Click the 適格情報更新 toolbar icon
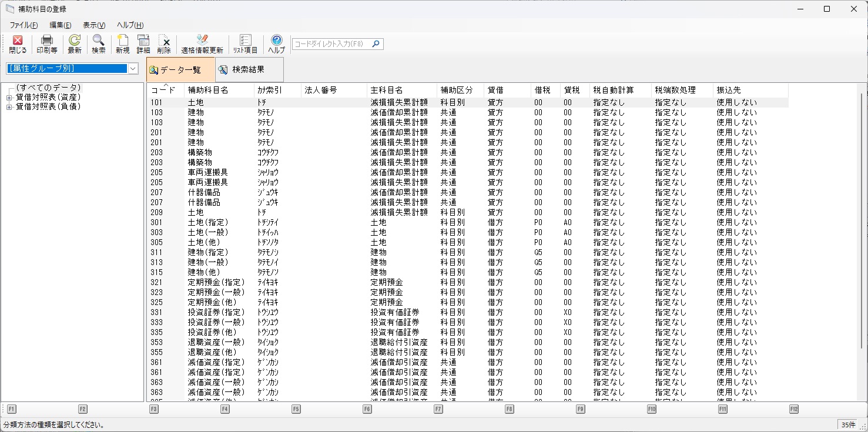The width and height of the screenshot is (868, 432). pyautogui.click(x=202, y=44)
